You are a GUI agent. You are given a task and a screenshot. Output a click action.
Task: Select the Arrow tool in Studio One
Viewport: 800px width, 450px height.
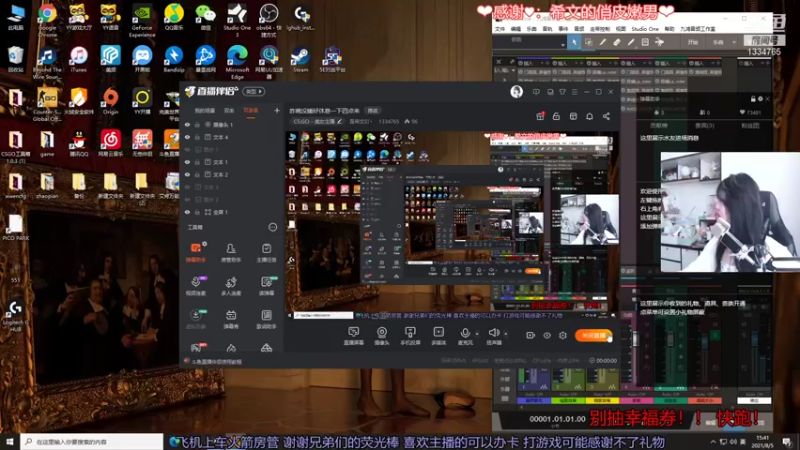pyautogui.click(x=574, y=42)
